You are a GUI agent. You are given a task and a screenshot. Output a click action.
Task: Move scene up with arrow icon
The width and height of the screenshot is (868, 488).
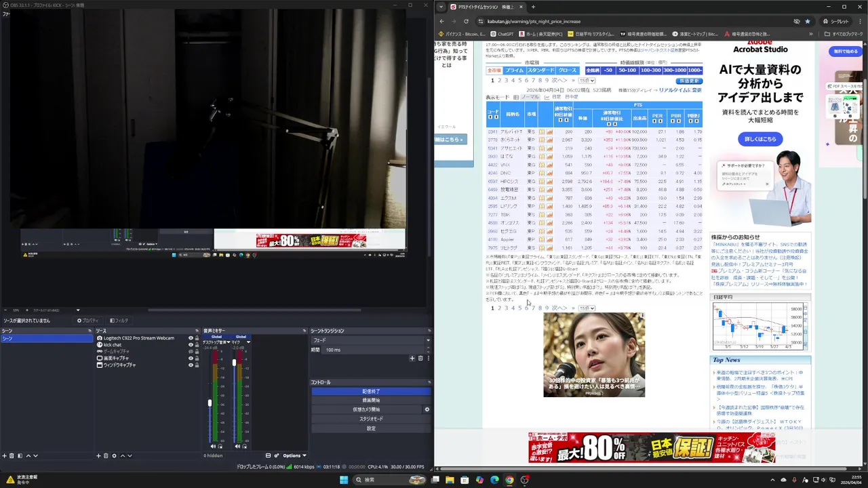pyautogui.click(x=28, y=455)
